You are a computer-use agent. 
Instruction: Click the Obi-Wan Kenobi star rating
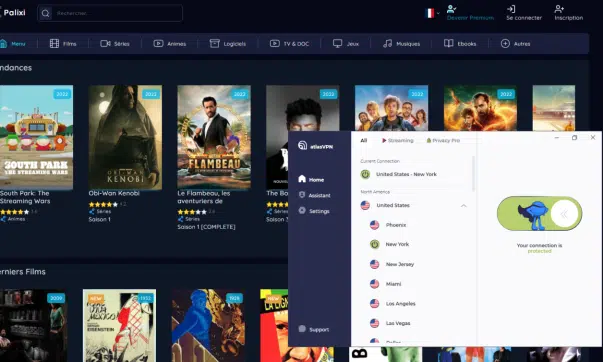103,204
